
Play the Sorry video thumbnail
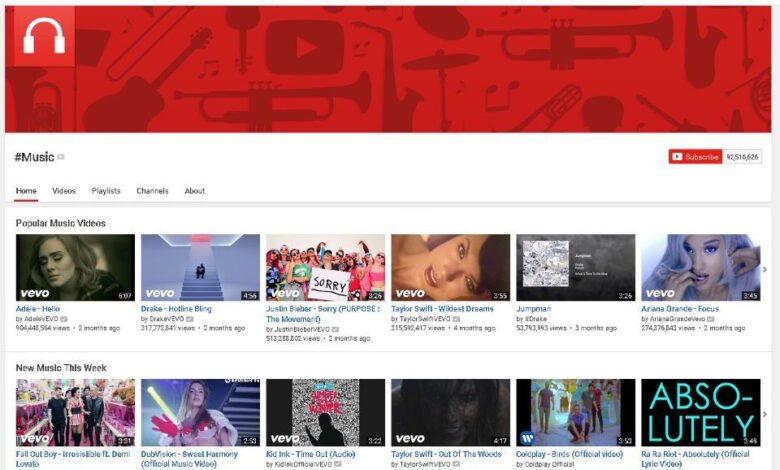325,268
